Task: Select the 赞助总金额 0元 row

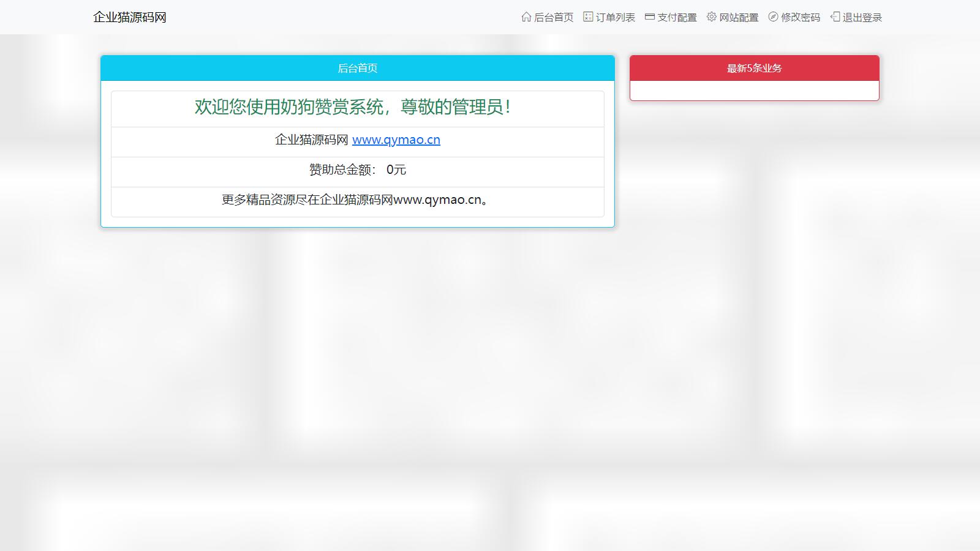Action: tap(358, 170)
